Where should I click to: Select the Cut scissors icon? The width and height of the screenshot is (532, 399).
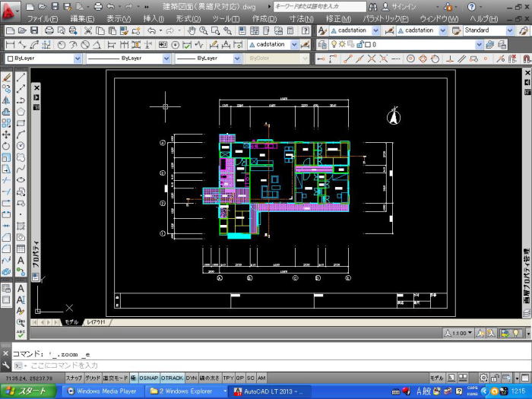coord(88,30)
